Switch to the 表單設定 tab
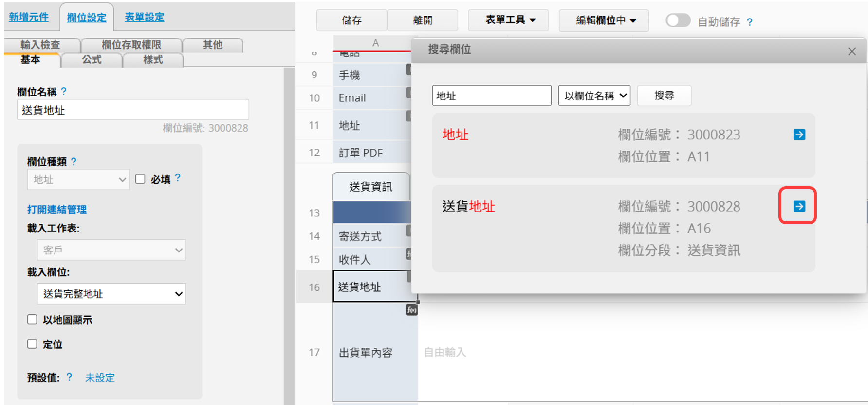 point(144,17)
